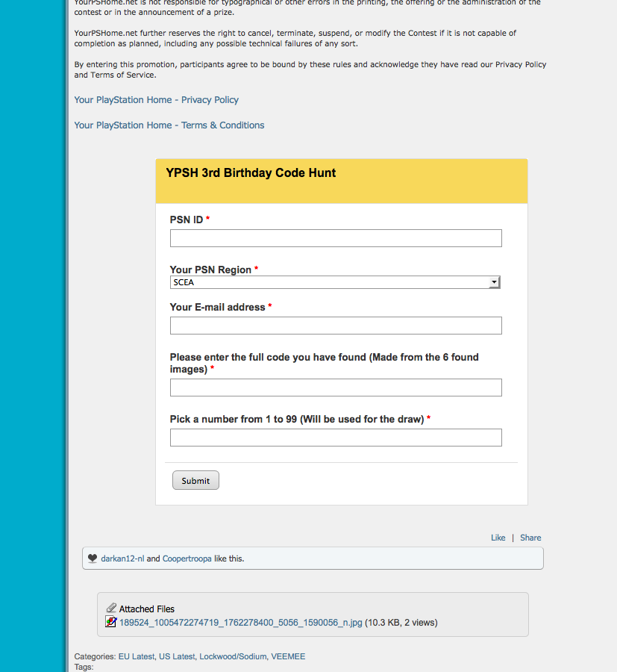This screenshot has height=672, width=617.
Task: Click the full code entry field
Action: 336,388
